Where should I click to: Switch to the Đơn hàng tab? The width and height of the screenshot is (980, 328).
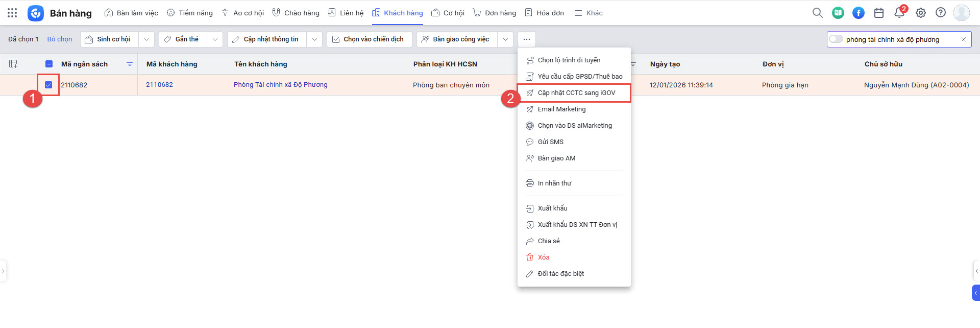tap(495, 13)
